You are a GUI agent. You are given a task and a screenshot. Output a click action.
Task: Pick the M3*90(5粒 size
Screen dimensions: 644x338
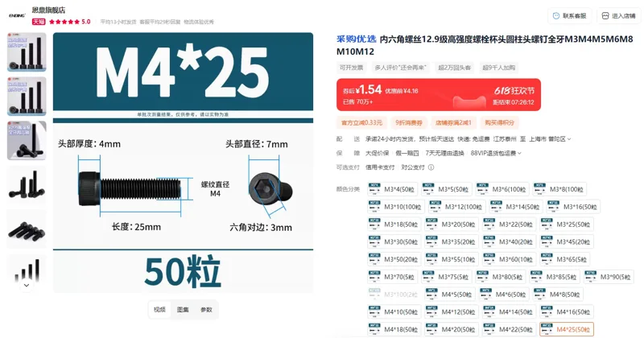609,277
